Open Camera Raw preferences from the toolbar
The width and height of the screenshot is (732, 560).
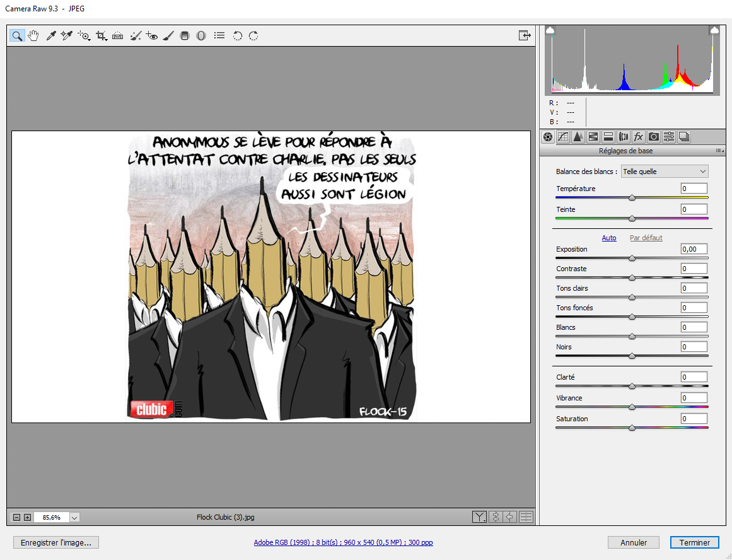[219, 35]
